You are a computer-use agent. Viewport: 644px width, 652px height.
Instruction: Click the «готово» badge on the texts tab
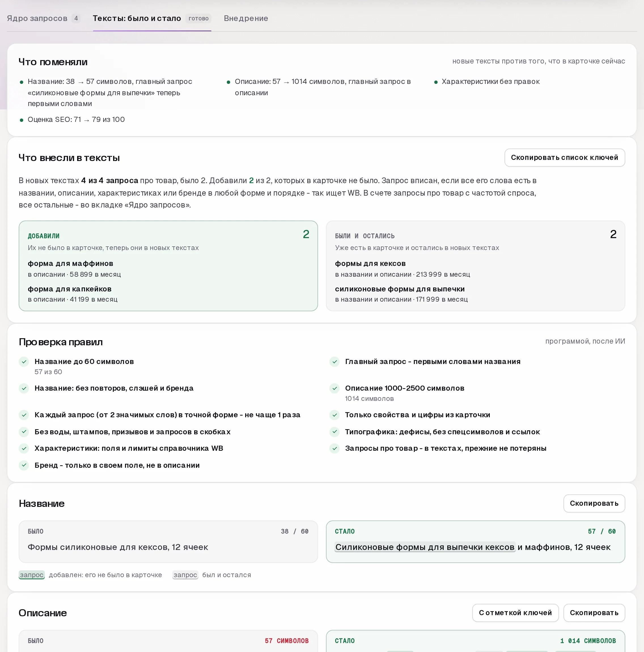point(198,18)
